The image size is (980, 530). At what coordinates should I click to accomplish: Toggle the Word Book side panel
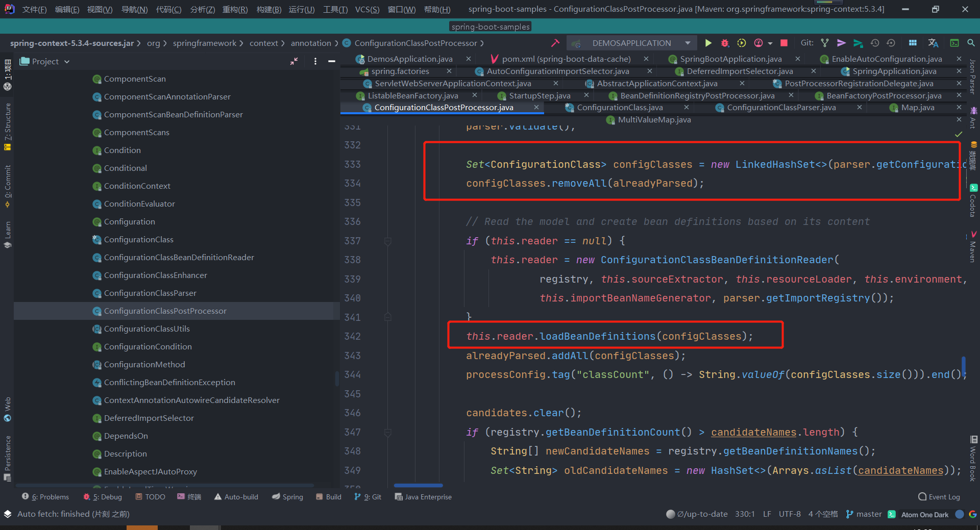(x=973, y=459)
